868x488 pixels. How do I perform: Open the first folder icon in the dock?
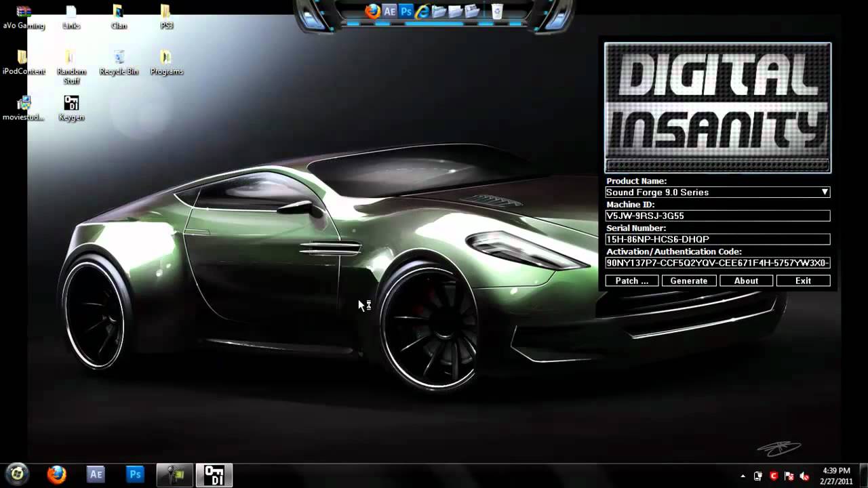coord(439,11)
